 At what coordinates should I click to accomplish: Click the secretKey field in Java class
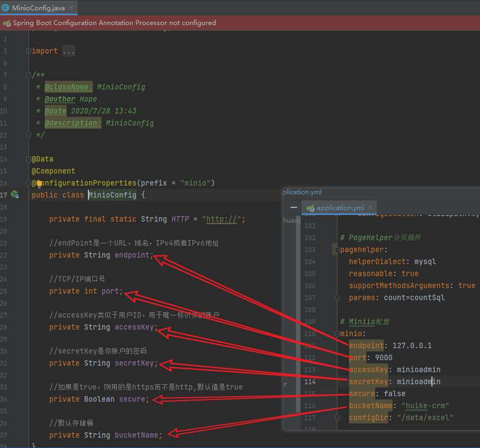pos(134,363)
